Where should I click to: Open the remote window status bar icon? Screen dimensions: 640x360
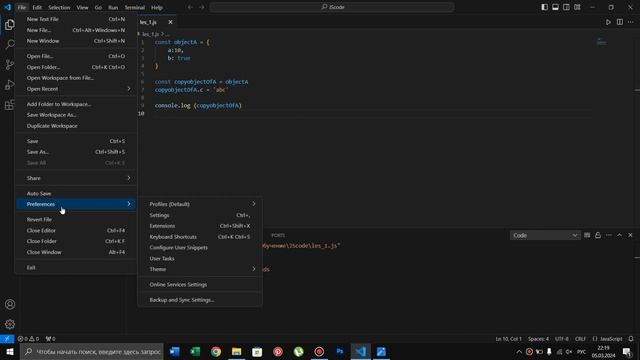[x=7, y=339]
